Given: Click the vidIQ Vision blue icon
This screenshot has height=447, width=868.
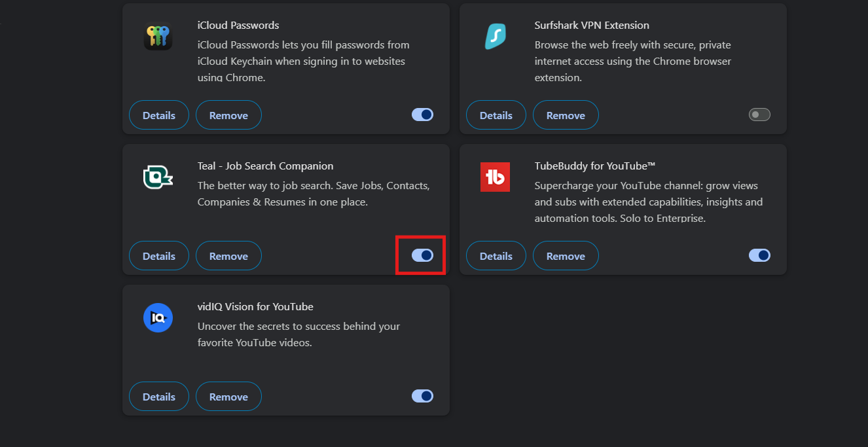Looking at the screenshot, I should [158, 318].
